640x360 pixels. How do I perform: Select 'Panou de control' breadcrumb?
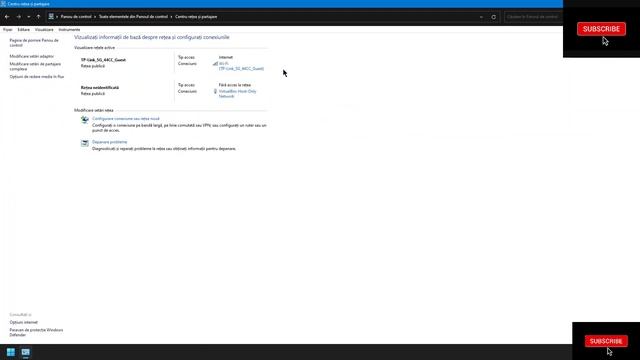[x=76, y=17]
